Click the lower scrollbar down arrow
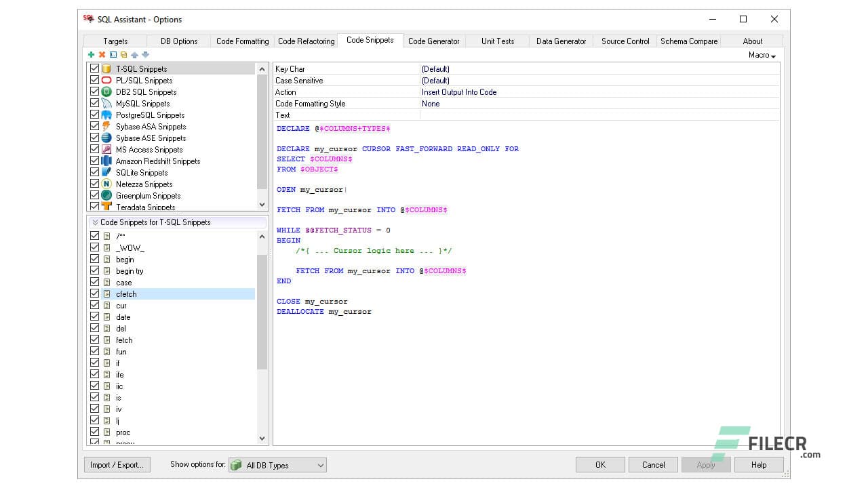 pos(262,439)
